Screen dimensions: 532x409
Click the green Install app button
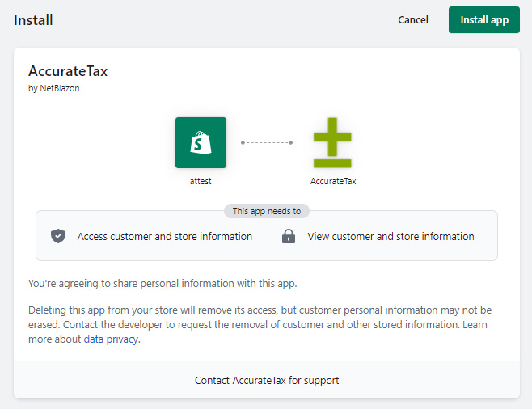click(483, 20)
